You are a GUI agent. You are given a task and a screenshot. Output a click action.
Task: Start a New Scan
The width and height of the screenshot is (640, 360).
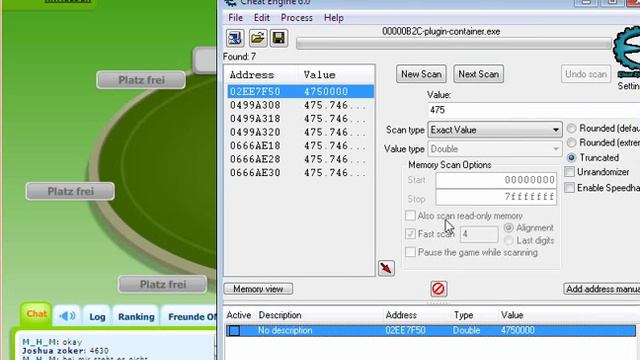(421, 74)
